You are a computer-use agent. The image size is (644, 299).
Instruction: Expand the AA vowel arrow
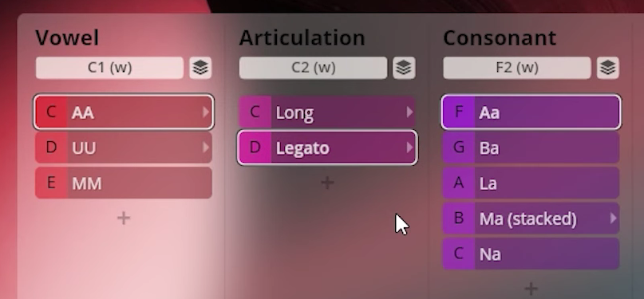[206, 112]
